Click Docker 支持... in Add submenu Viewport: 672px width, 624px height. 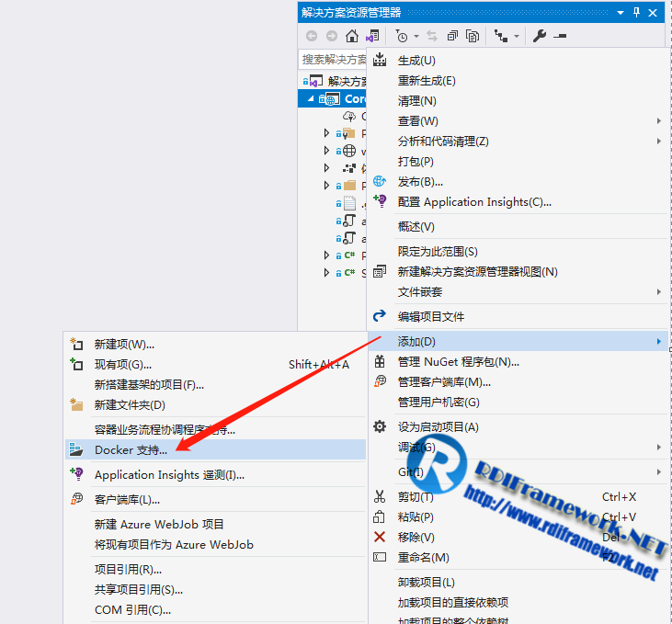(x=215, y=449)
